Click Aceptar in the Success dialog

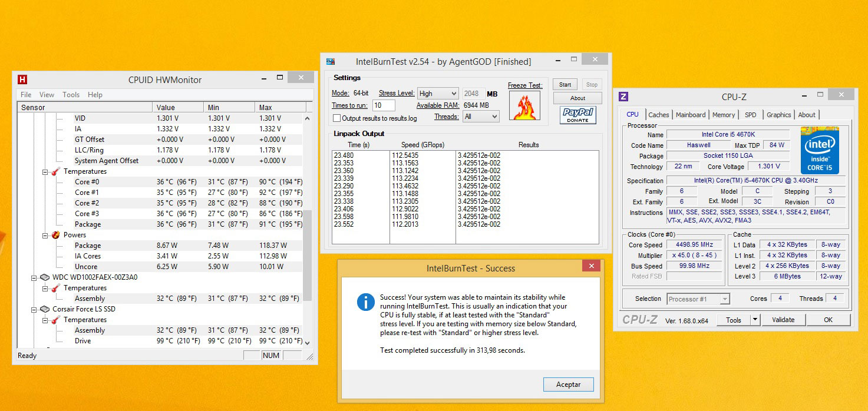(x=568, y=385)
